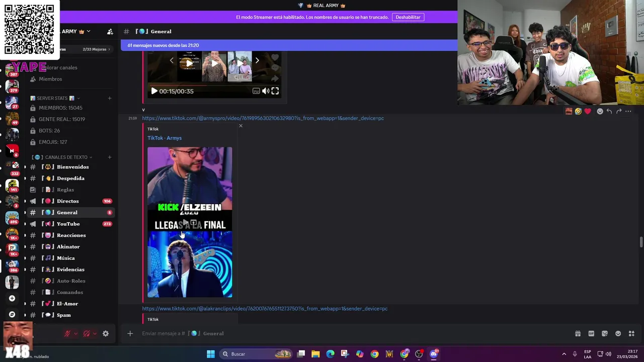Open the add reaction emoji picker
The image size is (644, 362).
tap(600, 111)
